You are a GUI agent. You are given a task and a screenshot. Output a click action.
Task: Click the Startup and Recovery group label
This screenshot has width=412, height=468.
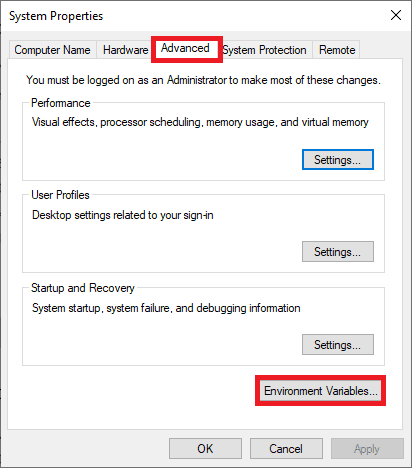pos(83,288)
